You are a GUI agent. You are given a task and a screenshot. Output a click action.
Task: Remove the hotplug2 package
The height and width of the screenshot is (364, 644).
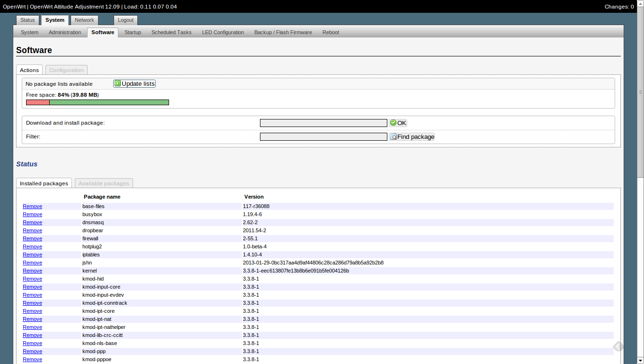pos(32,246)
